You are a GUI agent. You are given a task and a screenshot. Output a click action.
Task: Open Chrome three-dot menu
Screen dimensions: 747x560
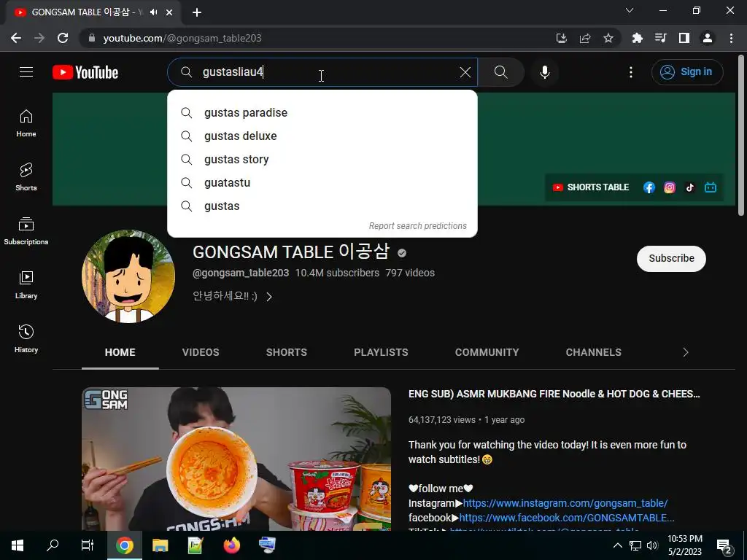[731, 38]
